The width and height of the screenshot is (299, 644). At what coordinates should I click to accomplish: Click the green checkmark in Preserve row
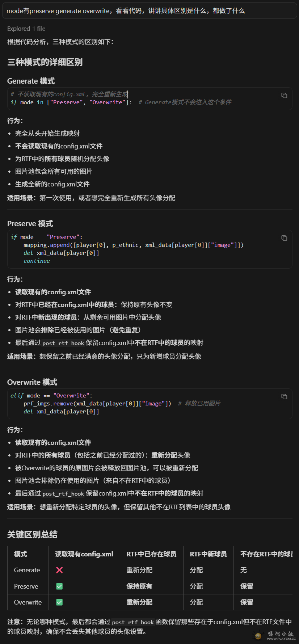pyautogui.click(x=59, y=586)
